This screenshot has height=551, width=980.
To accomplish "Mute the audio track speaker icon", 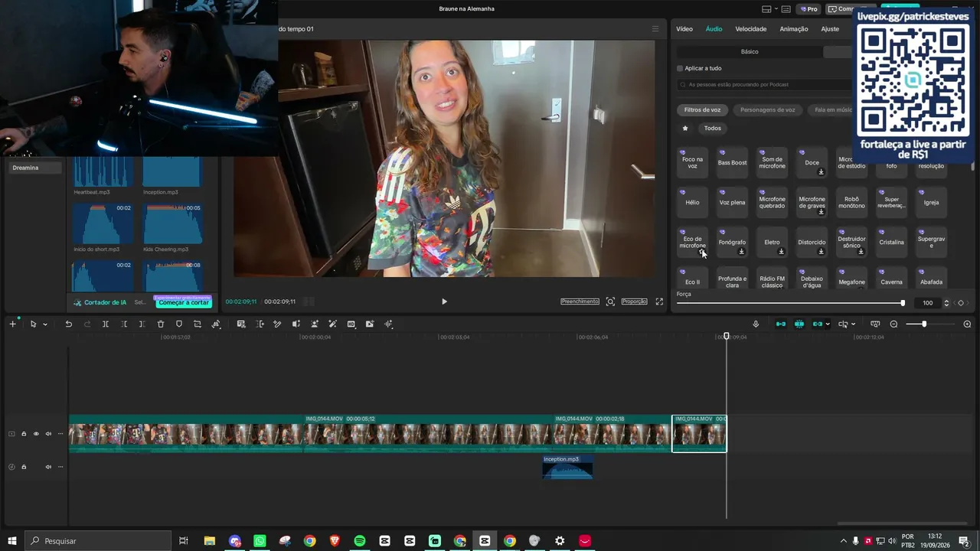I will 48,467.
